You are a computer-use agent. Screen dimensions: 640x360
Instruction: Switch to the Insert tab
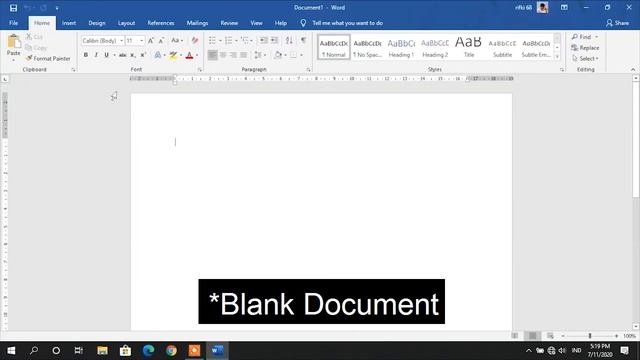(69, 23)
